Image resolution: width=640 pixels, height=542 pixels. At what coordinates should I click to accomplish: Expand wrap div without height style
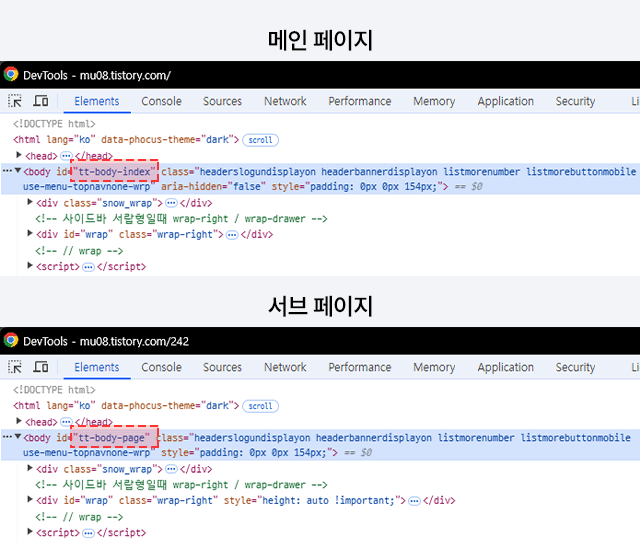(x=29, y=233)
